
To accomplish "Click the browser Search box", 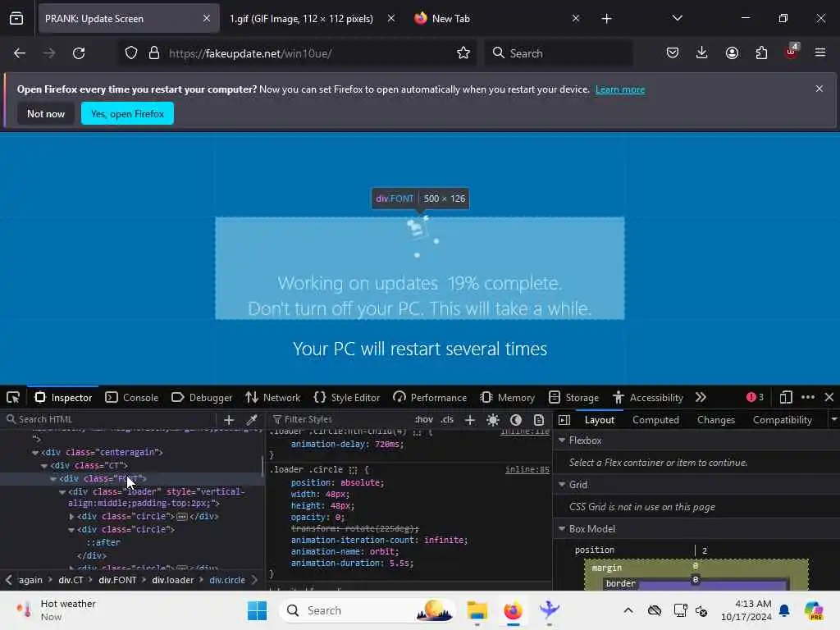I will coord(559,53).
